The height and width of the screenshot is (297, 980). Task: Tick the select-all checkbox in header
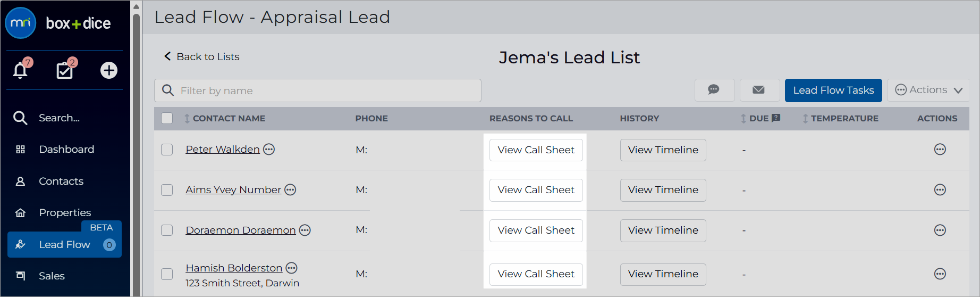coord(167,118)
